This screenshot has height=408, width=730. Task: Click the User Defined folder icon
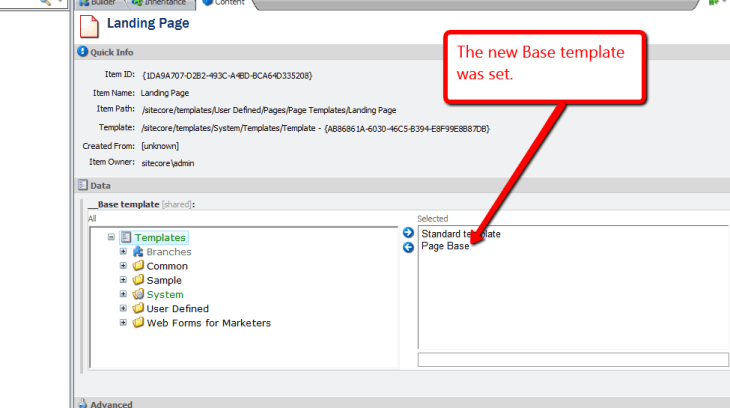coord(138,308)
